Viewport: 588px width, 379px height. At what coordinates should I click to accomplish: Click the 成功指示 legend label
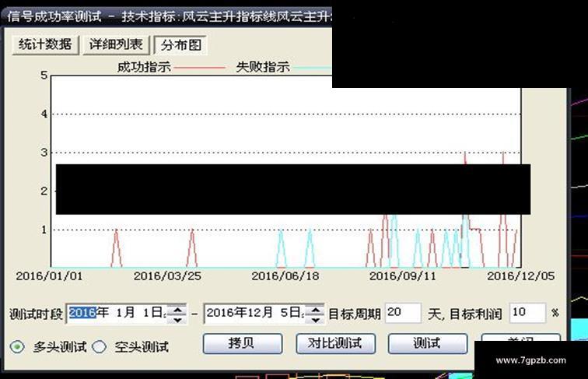tap(144, 67)
